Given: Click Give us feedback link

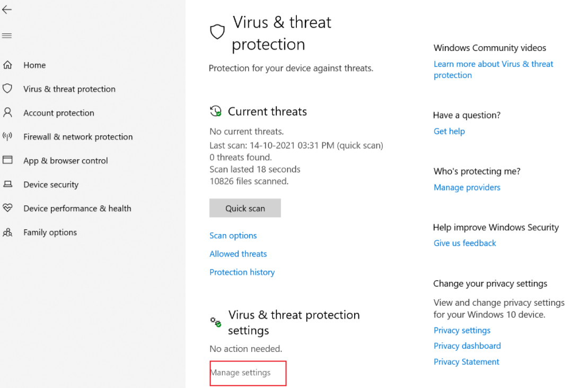Looking at the screenshot, I should (464, 243).
